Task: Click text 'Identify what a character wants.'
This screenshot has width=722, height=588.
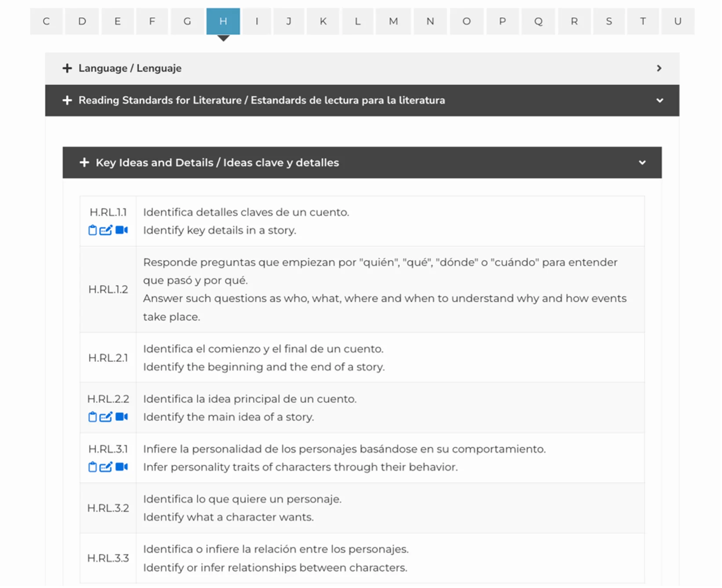Action: [229, 517]
